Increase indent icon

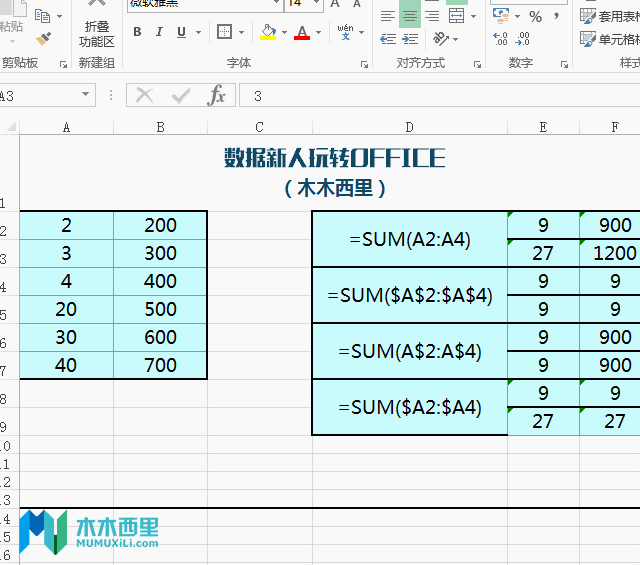coord(410,39)
